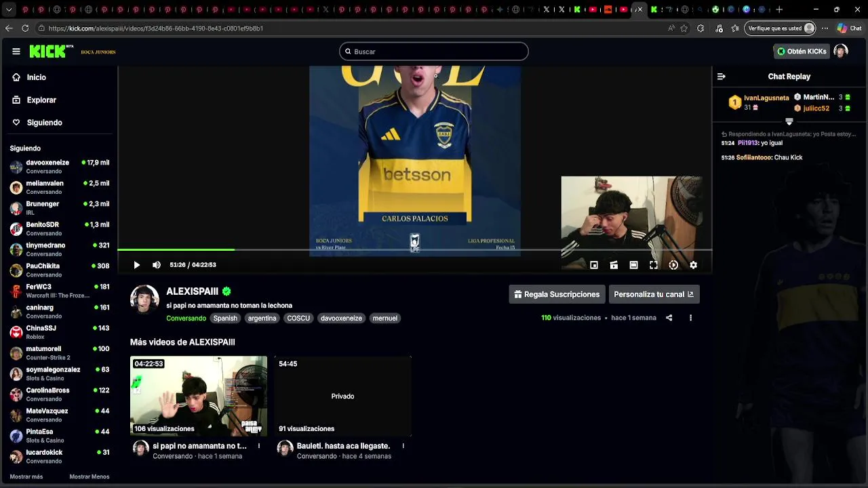Mute the video volume
The width and height of the screenshot is (868, 488).
click(x=157, y=265)
